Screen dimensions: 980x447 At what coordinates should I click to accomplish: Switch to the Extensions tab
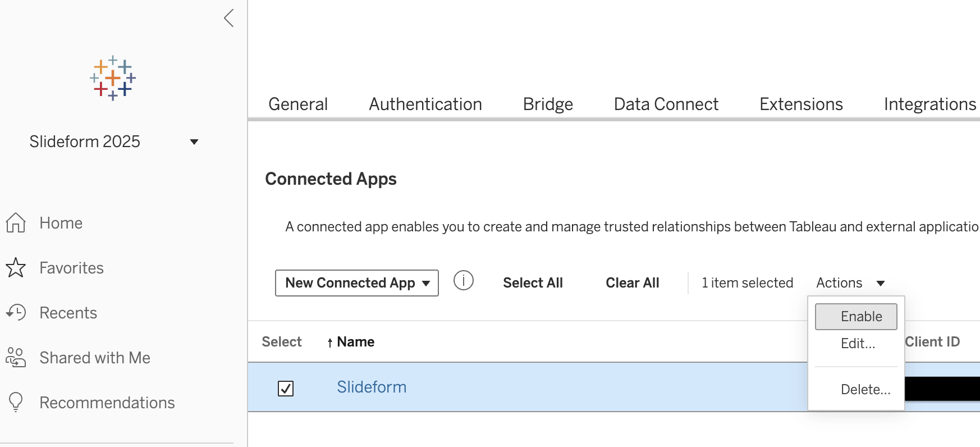tap(801, 104)
